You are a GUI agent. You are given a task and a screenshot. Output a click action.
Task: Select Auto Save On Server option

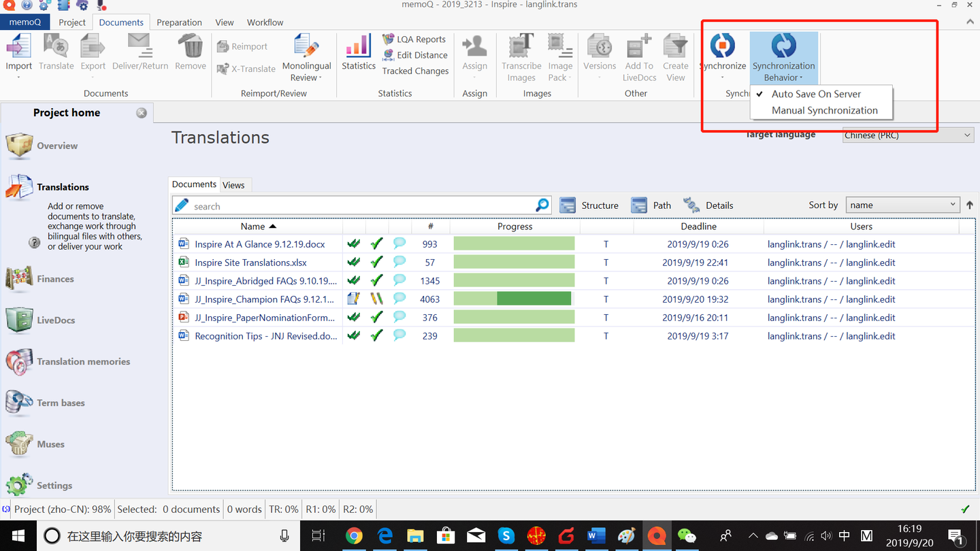pyautogui.click(x=816, y=94)
